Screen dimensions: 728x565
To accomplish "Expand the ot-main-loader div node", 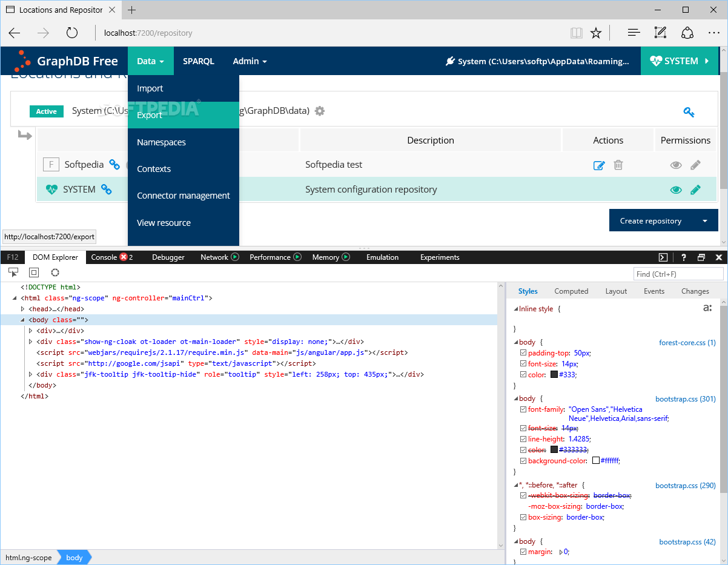I will 30,342.
